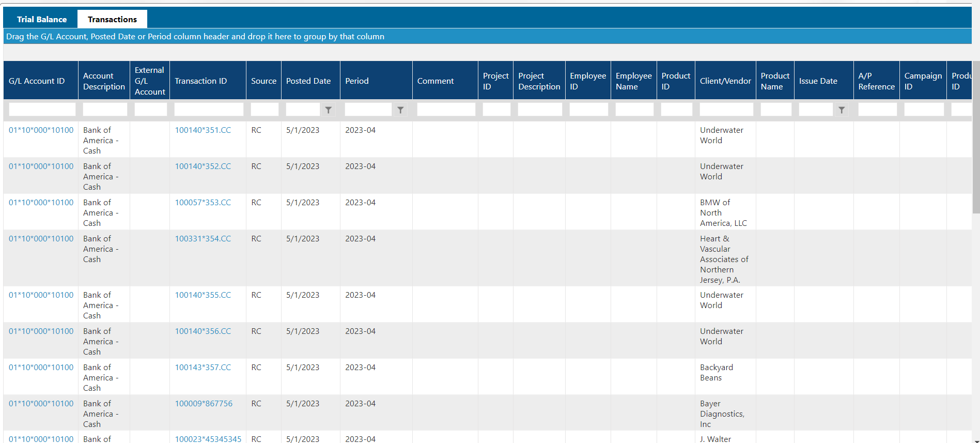Click the Source filter input box
This screenshot has width=980, height=443.
coord(265,110)
